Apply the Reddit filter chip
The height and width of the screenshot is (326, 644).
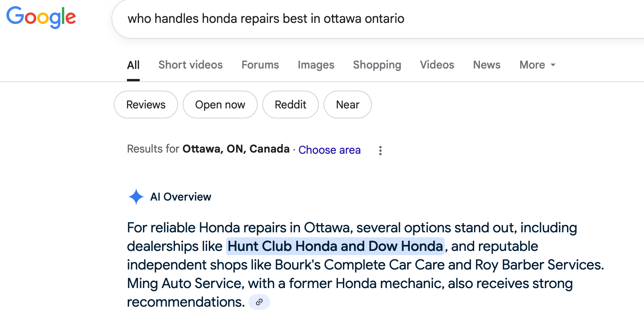click(291, 105)
